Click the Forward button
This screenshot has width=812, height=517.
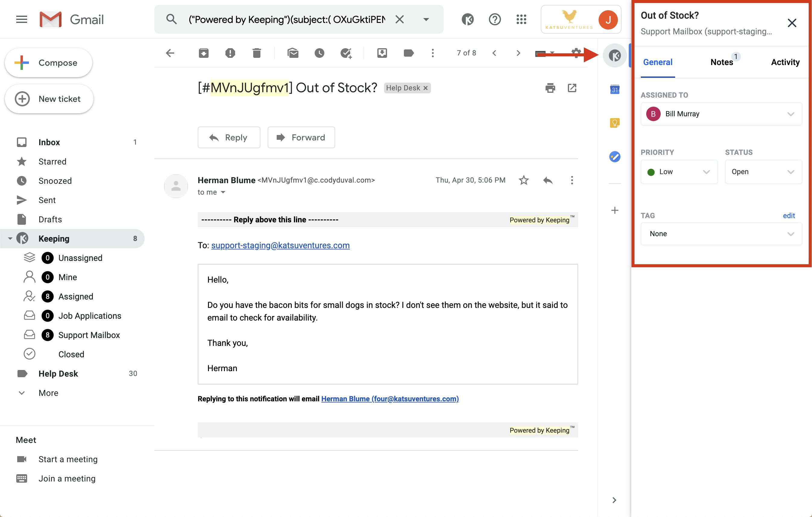301,137
